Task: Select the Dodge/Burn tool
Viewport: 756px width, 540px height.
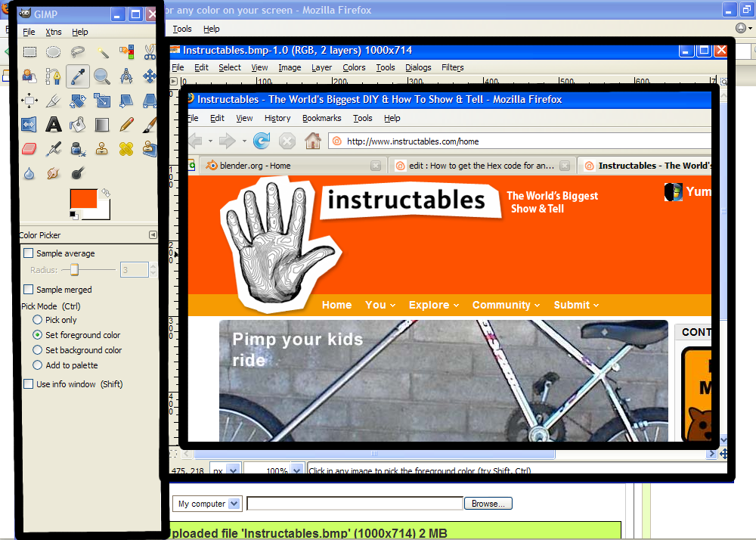Action: point(78,173)
